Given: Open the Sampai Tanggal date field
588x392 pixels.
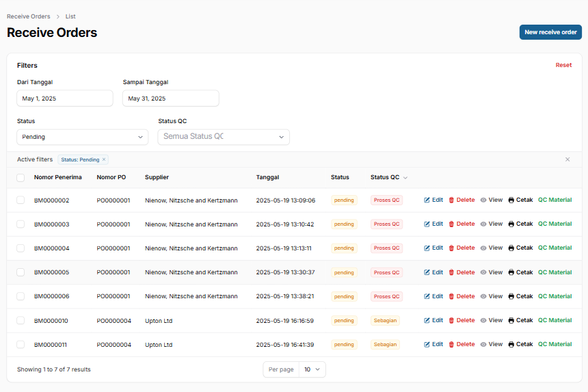Looking at the screenshot, I should [x=171, y=99].
